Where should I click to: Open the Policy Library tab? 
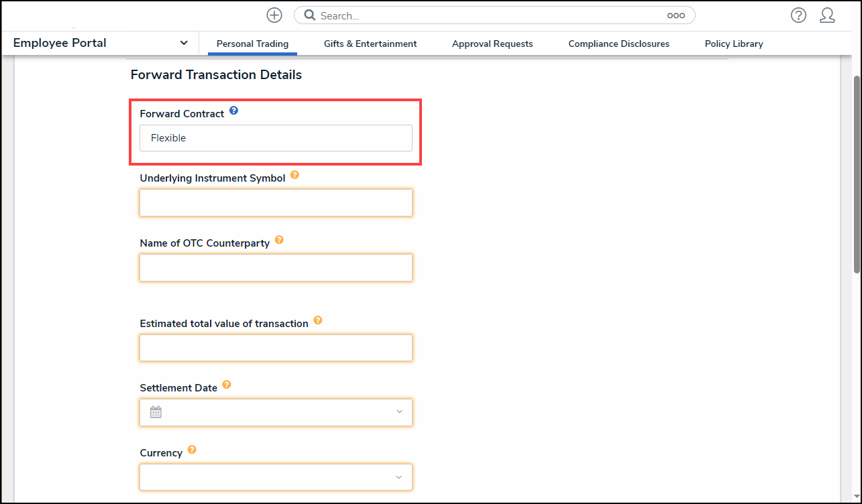point(734,44)
